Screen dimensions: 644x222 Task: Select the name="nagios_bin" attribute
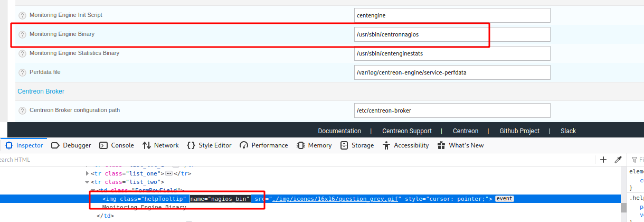click(x=220, y=199)
